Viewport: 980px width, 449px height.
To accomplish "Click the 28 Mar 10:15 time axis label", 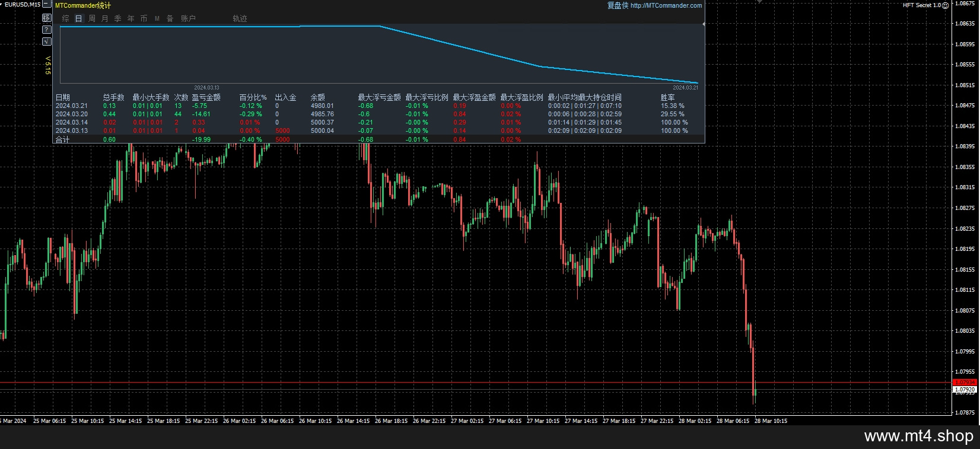I will tap(771, 421).
